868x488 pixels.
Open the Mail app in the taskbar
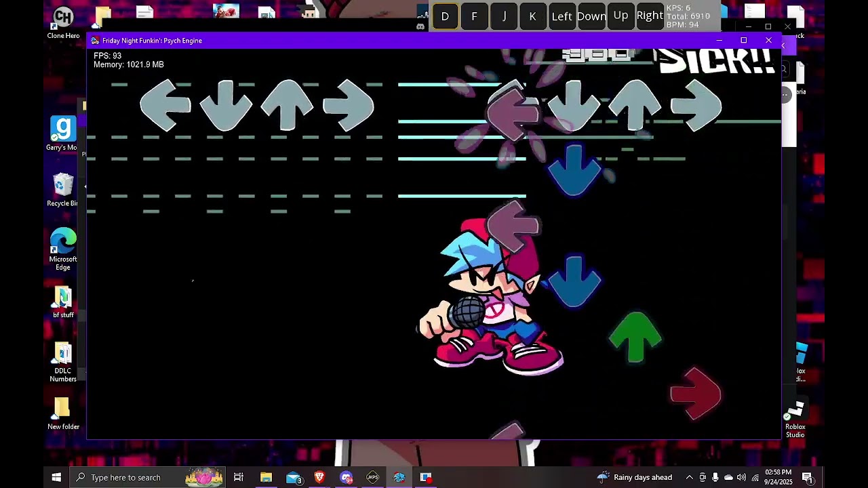click(293, 477)
